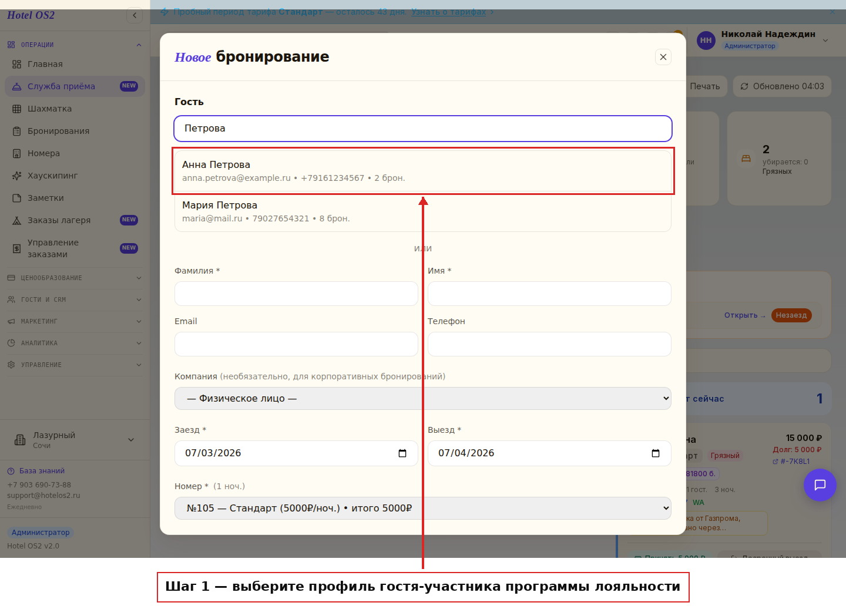The image size is (846, 616).
Task: Click phone number +7 903 690-73-88
Action: coord(39,485)
